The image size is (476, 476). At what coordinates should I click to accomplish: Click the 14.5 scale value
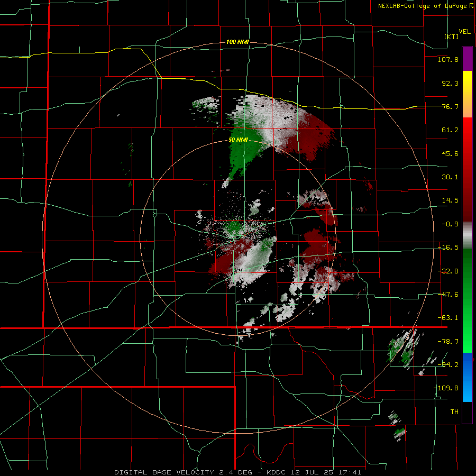[450, 200]
